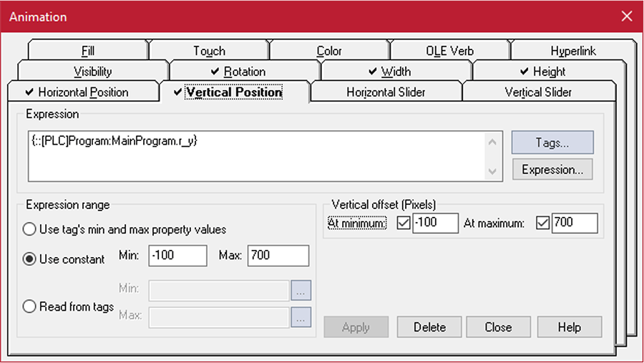Select the Color tab
The width and height of the screenshot is (644, 363).
[329, 51]
